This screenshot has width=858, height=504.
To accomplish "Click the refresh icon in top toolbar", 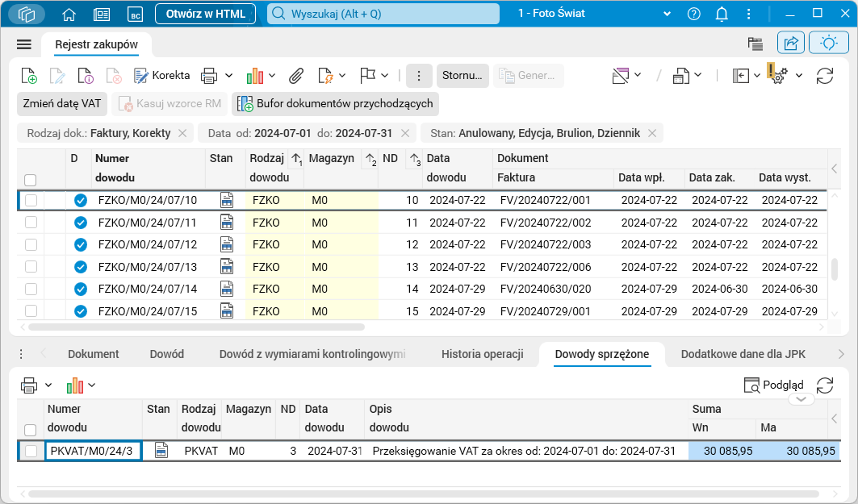I will (824, 76).
